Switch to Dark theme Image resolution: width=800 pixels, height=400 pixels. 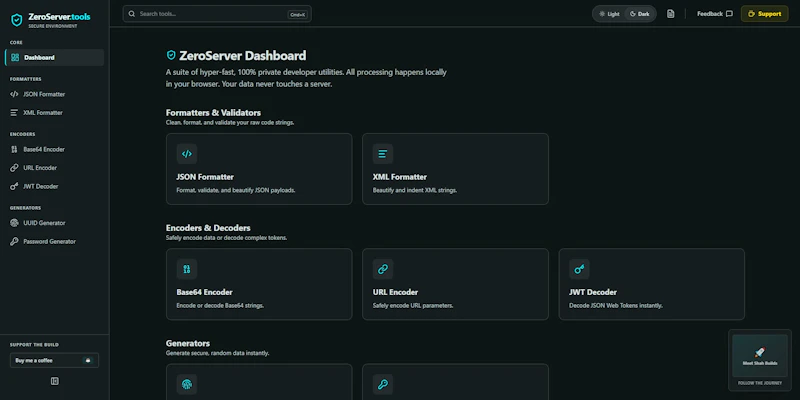pyautogui.click(x=640, y=14)
